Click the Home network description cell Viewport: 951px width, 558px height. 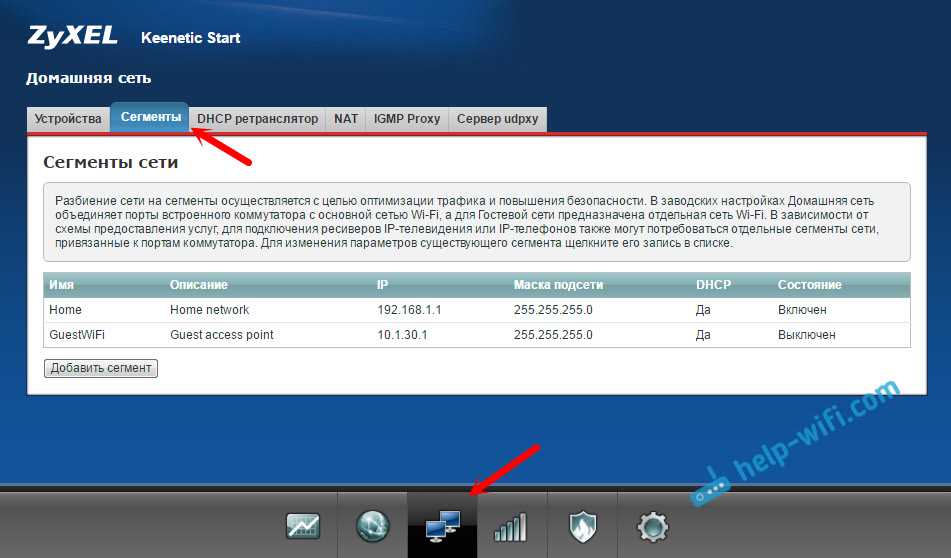click(x=209, y=310)
